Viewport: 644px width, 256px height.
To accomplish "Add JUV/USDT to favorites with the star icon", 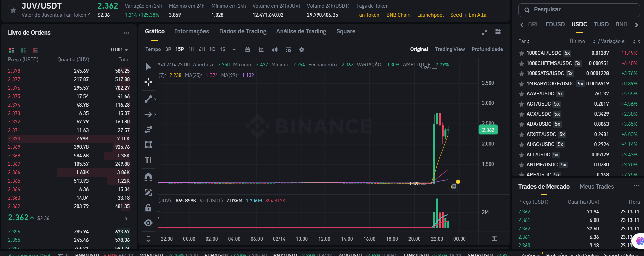I will [x=13, y=10].
